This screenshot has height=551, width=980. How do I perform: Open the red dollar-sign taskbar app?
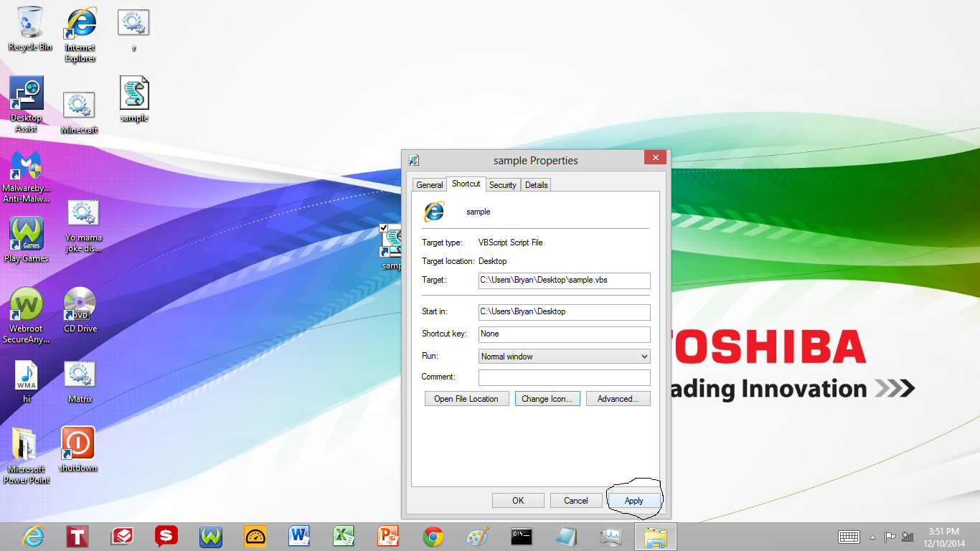[166, 536]
